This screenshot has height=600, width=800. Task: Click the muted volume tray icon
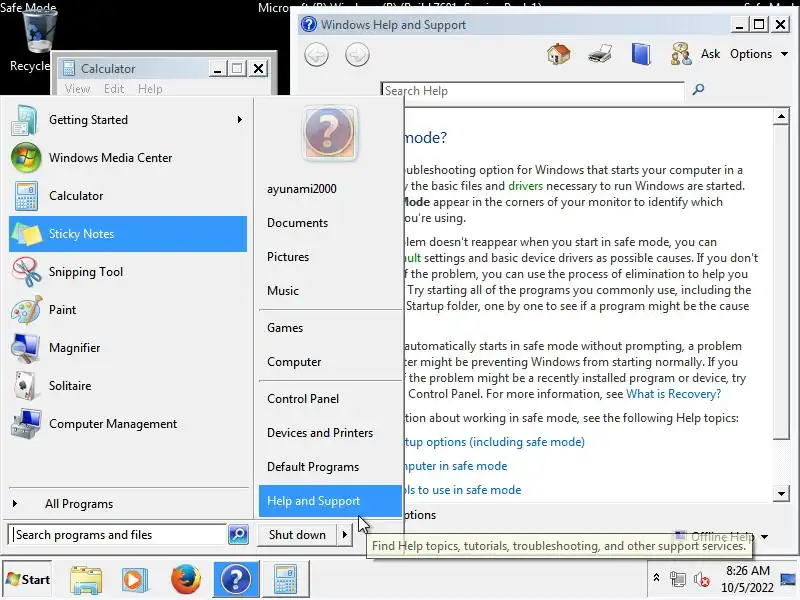pos(702,579)
